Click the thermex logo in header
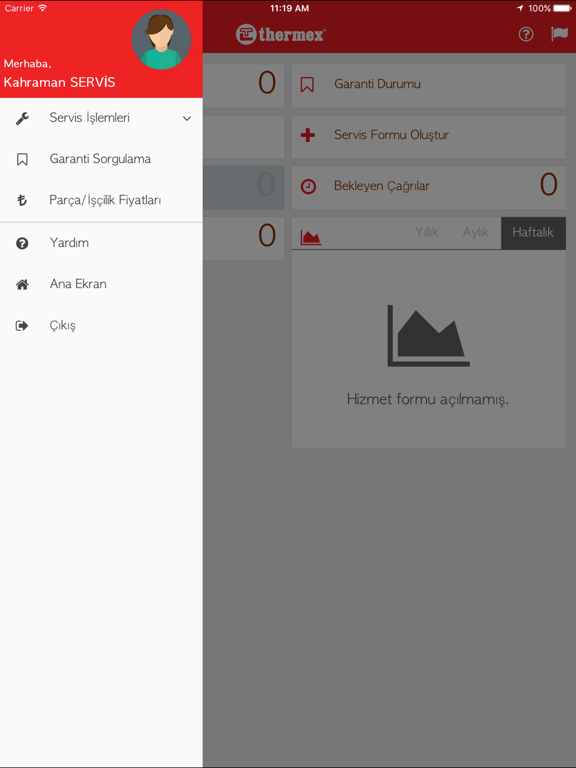This screenshot has width=576, height=768. (281, 34)
